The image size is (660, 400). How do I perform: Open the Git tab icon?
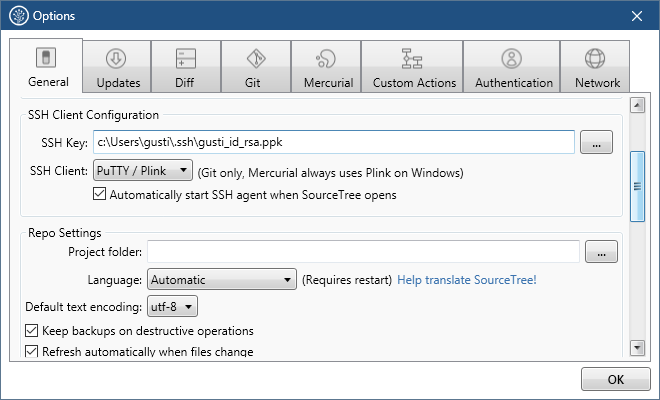tap(256, 58)
